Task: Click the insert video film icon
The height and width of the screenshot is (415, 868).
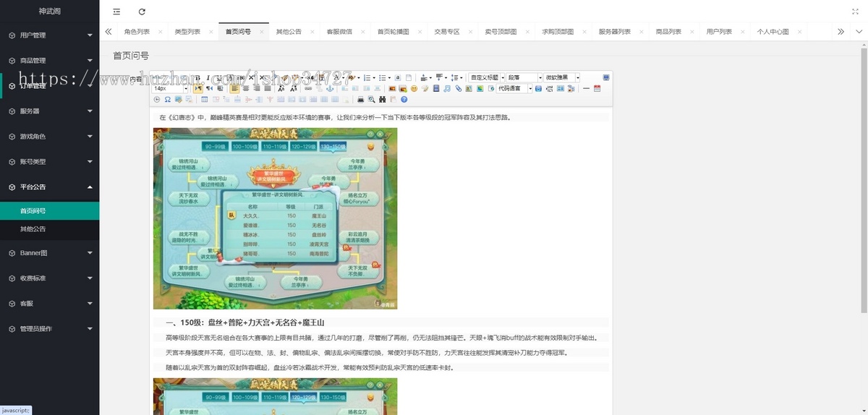Action: (436, 88)
